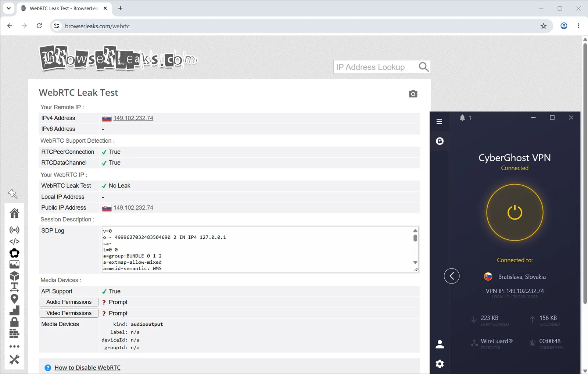This screenshot has width=588, height=374.
Task: Open Chrome tab search dropdown
Action: tap(8, 8)
